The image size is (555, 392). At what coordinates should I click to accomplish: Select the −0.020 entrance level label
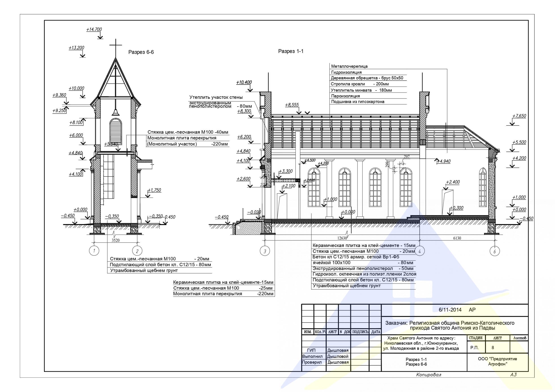click(x=254, y=212)
